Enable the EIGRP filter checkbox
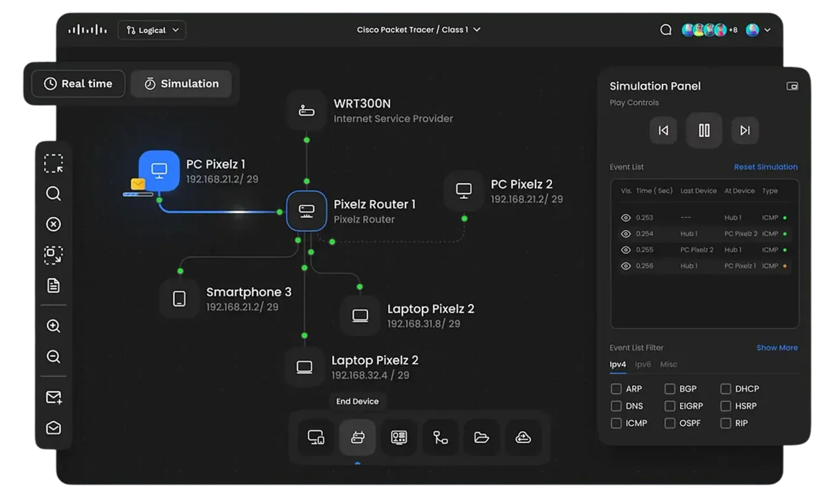This screenshot has height=504, width=832. tap(669, 406)
